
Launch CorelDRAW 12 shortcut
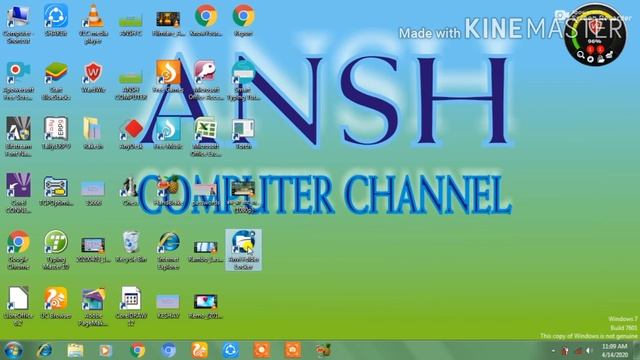point(131,307)
